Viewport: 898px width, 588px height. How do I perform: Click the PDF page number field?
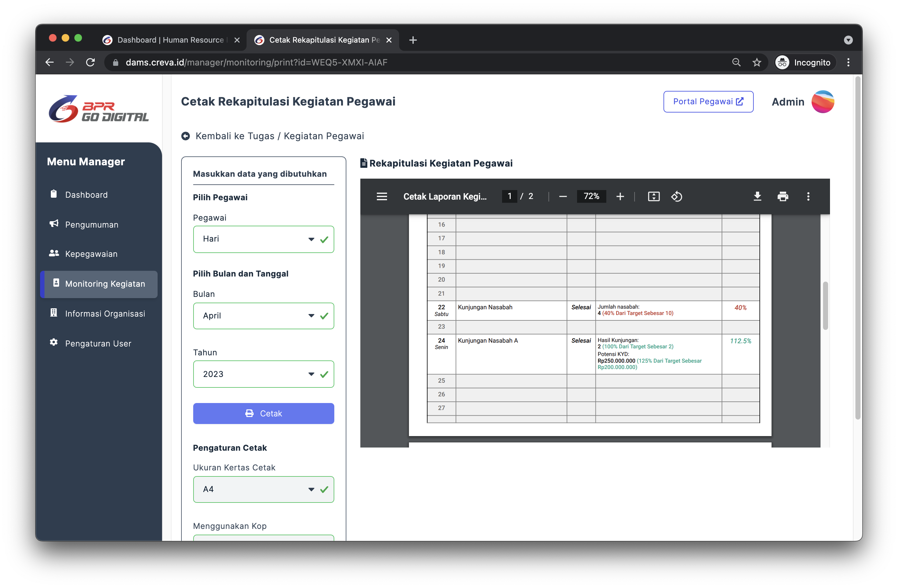point(509,196)
